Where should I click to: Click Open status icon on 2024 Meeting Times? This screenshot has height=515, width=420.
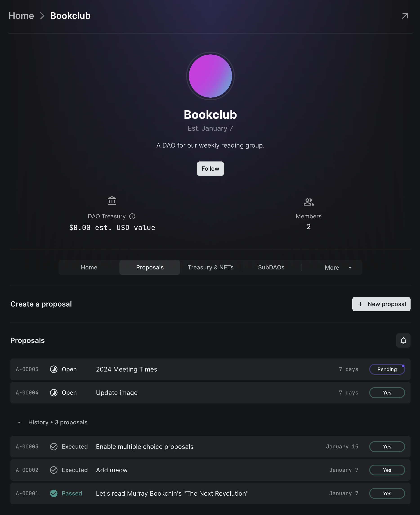(54, 369)
